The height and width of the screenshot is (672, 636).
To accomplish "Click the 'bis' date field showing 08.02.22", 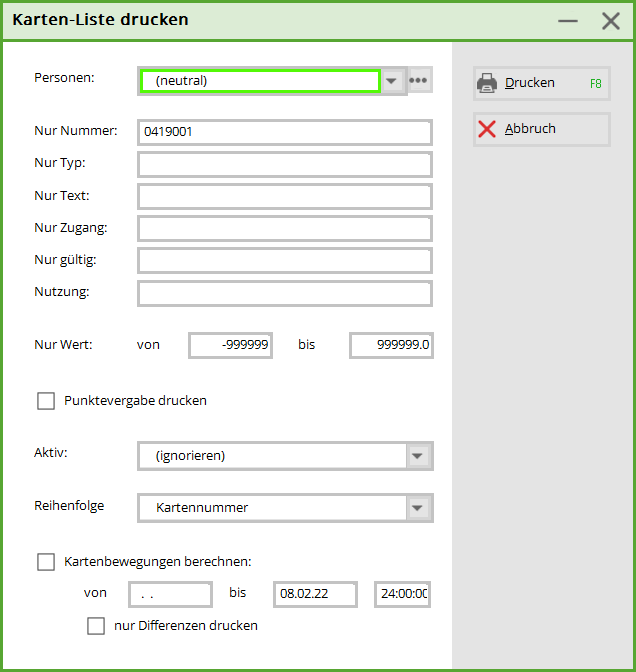I will (315, 594).
